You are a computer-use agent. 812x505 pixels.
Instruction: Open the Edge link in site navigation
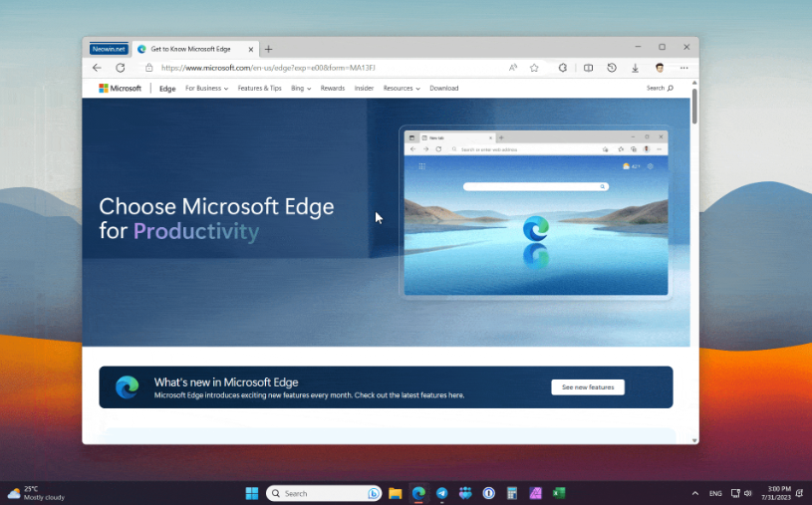(167, 89)
